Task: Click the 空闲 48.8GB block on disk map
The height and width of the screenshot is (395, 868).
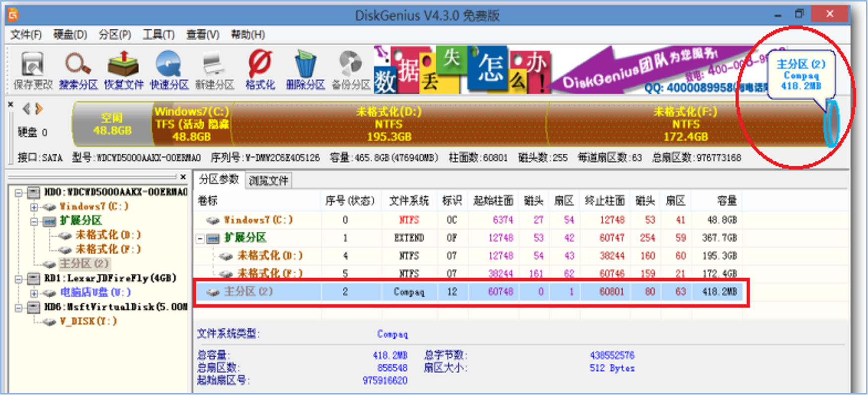Action: (x=112, y=124)
